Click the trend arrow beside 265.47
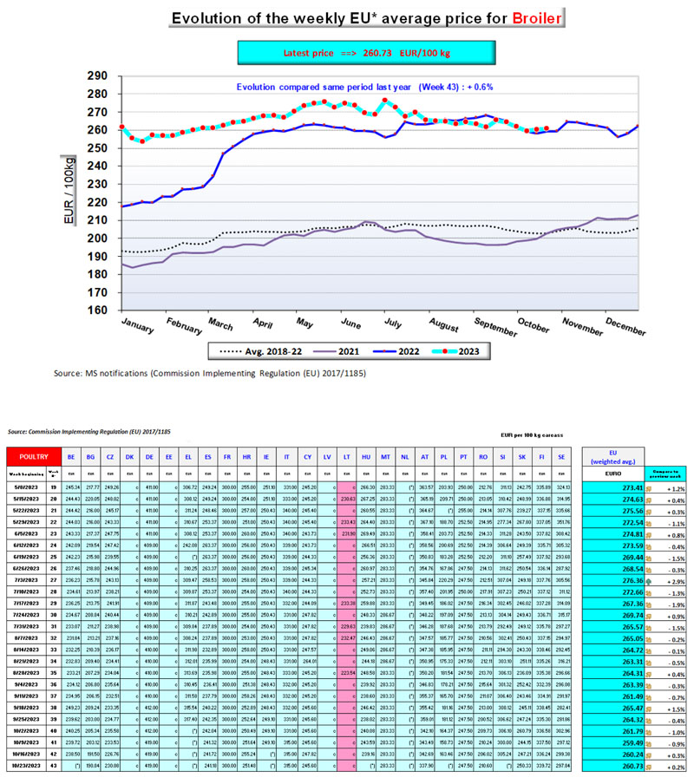This screenshot has height=784, width=694. point(649,709)
